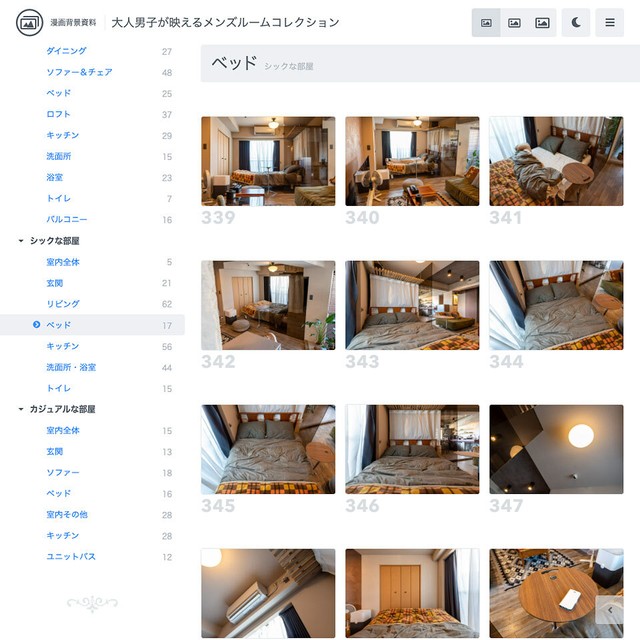Open the トイレ category with 15 items
The width and height of the screenshot is (640, 640).
coord(58,388)
